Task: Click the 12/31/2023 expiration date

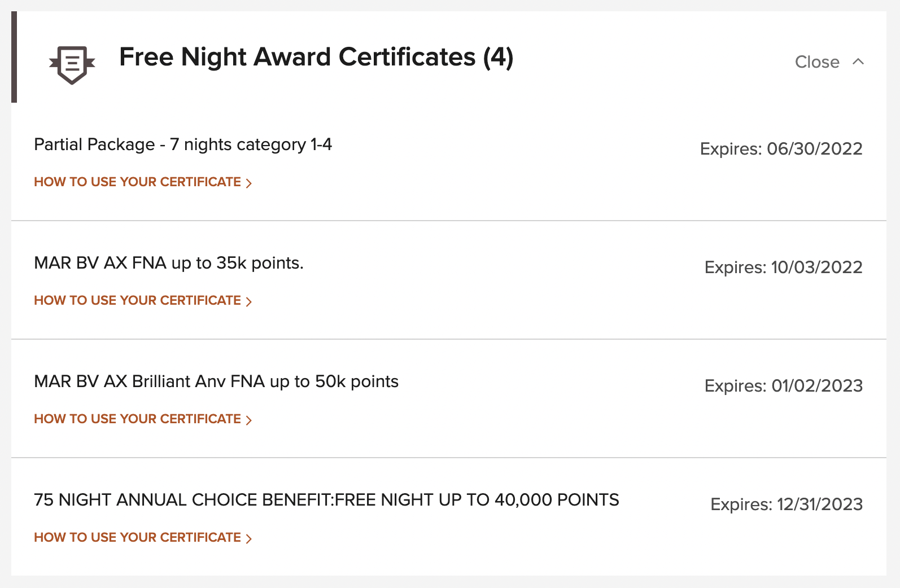Action: (x=819, y=504)
